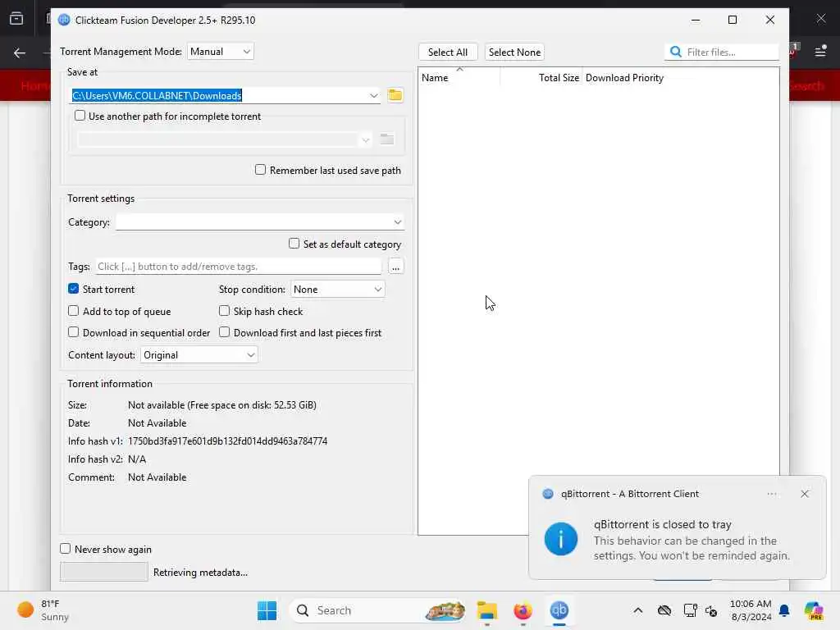Click the Select All button
This screenshot has height=630, width=840.
coord(447,52)
